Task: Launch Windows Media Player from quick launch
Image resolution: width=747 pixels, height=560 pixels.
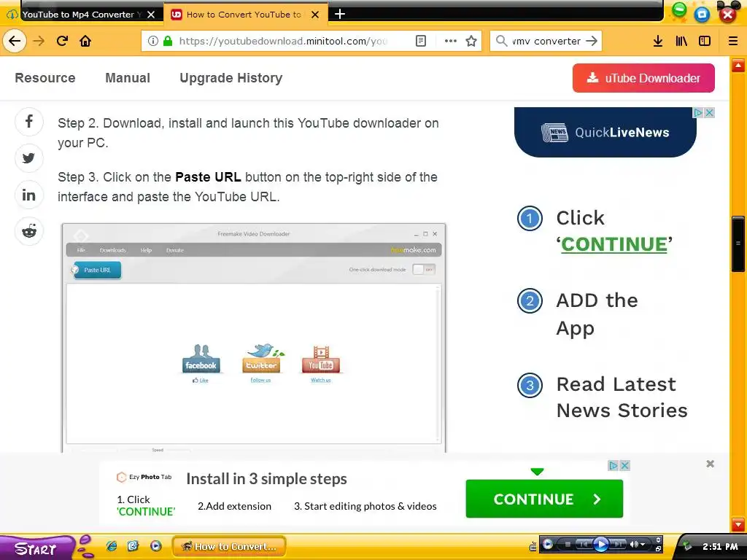Action: coord(155,546)
